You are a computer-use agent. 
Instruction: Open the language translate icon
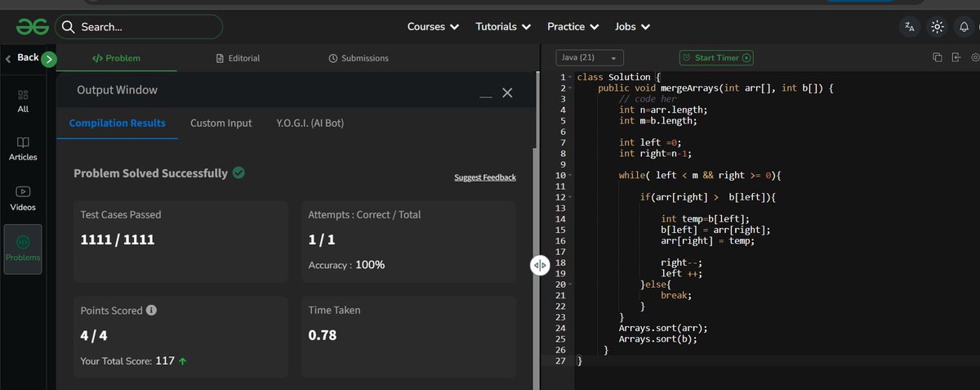910,27
